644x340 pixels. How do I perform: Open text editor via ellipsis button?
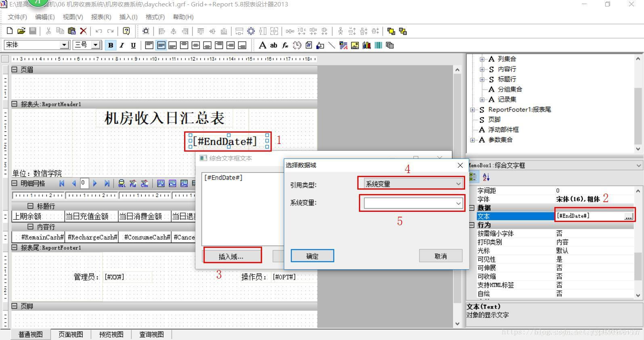tap(629, 216)
